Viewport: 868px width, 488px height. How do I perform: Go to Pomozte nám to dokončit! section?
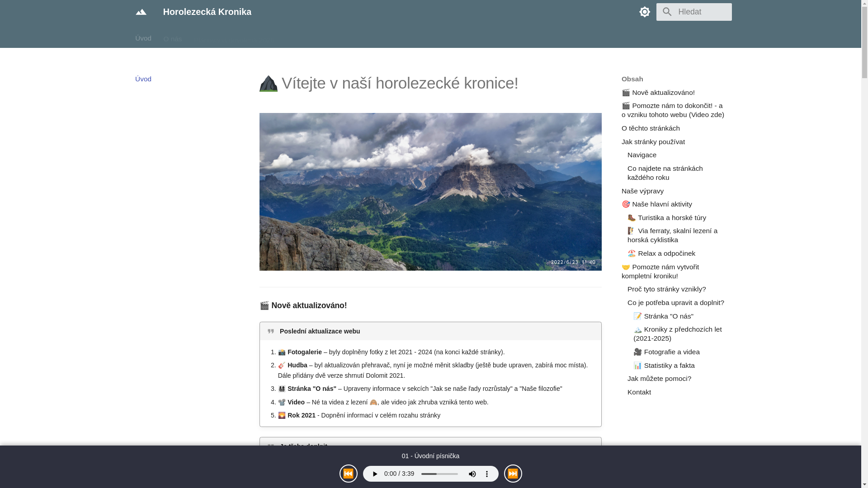pyautogui.click(x=673, y=110)
